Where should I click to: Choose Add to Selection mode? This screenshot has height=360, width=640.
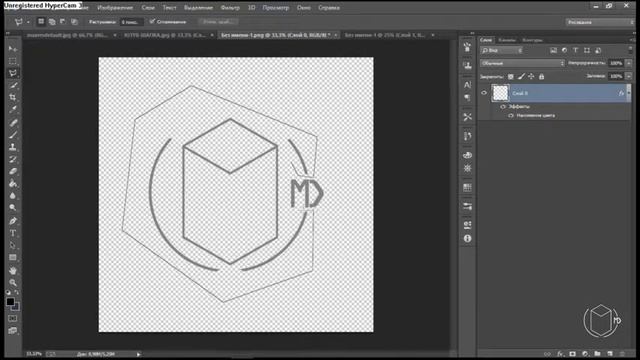tap(52, 22)
